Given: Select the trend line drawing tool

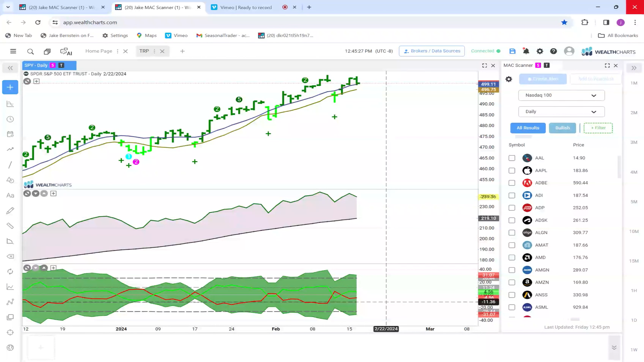Looking at the screenshot, I should [10, 165].
